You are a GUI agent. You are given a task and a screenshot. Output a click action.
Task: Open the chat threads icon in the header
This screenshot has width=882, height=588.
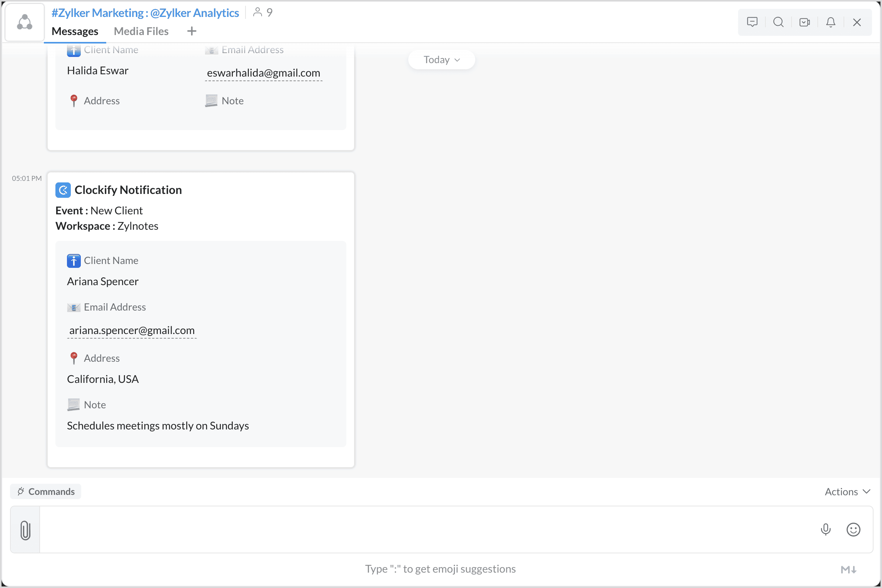pyautogui.click(x=752, y=22)
